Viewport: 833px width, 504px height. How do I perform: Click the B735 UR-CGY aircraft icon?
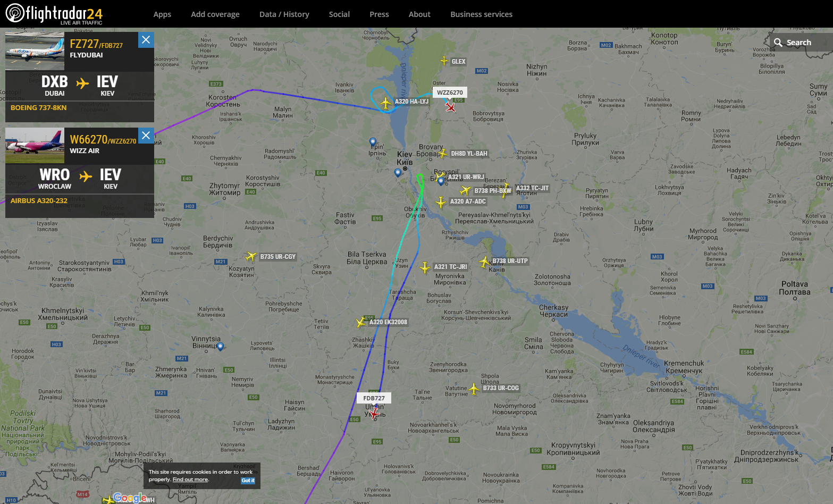point(251,257)
